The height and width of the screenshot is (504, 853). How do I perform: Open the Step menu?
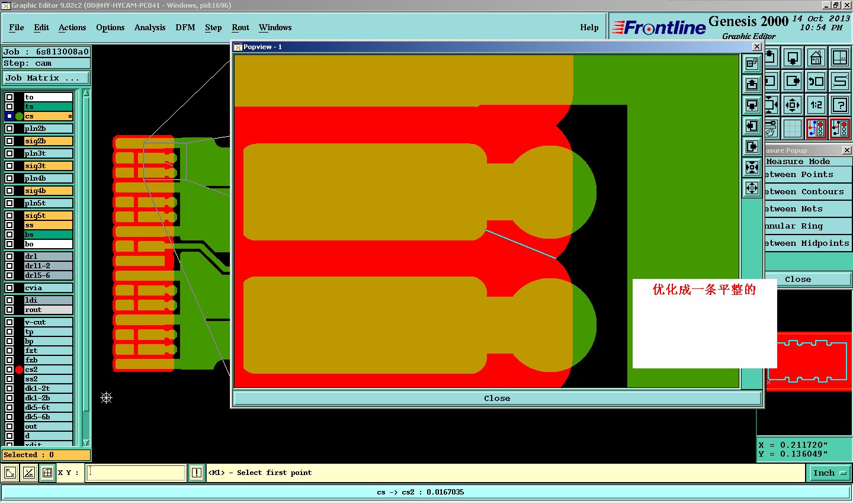213,27
